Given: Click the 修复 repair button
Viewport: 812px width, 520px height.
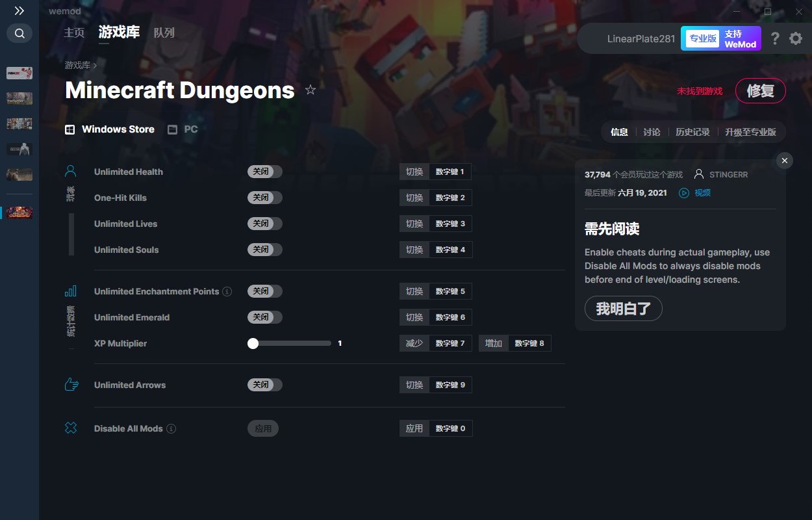Looking at the screenshot, I should 761,91.
